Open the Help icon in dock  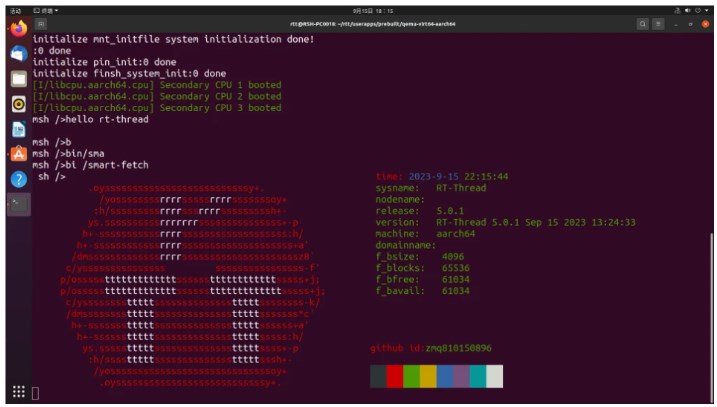point(19,179)
